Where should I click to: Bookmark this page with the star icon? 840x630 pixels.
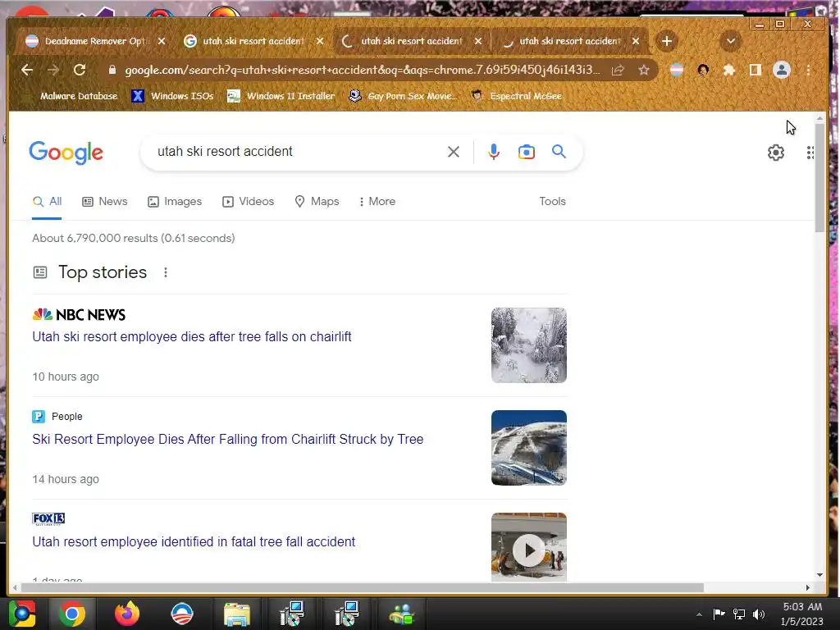pyautogui.click(x=644, y=71)
